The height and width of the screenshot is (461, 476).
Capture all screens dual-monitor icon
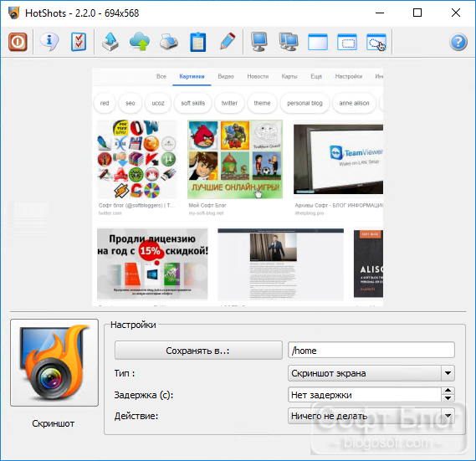click(x=289, y=42)
